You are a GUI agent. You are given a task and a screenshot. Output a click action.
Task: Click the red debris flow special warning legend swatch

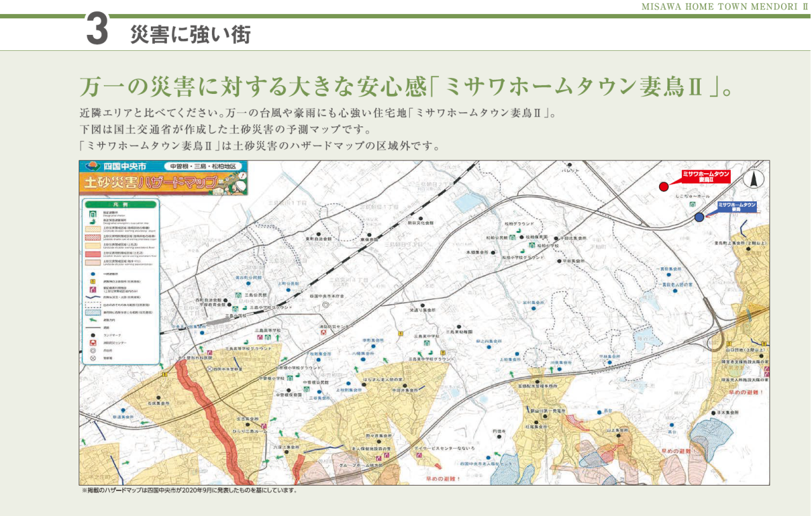tap(93, 254)
